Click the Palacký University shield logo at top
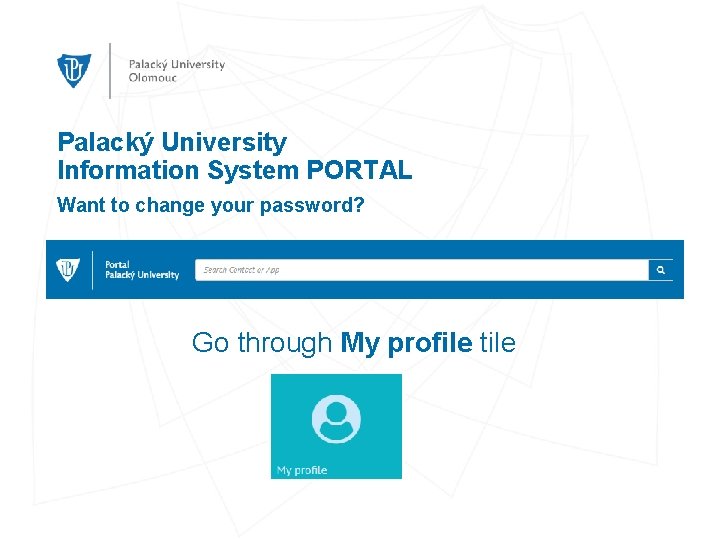 pyautogui.click(x=74, y=70)
